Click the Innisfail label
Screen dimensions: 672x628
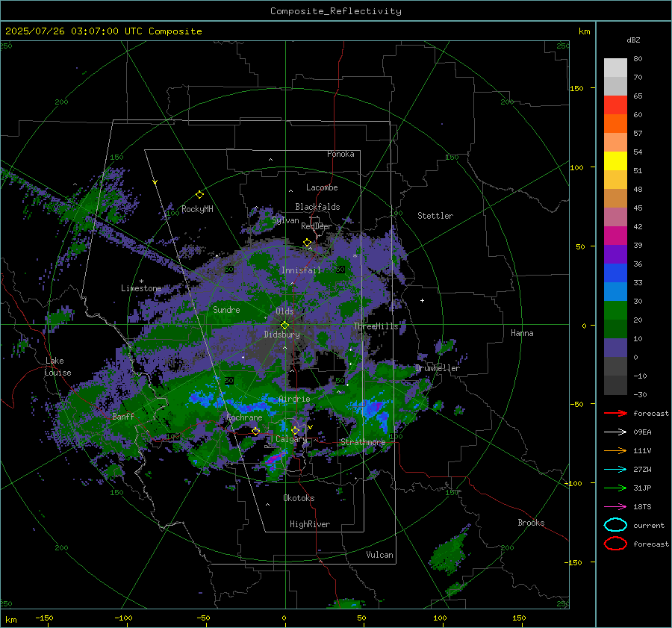pyautogui.click(x=301, y=270)
